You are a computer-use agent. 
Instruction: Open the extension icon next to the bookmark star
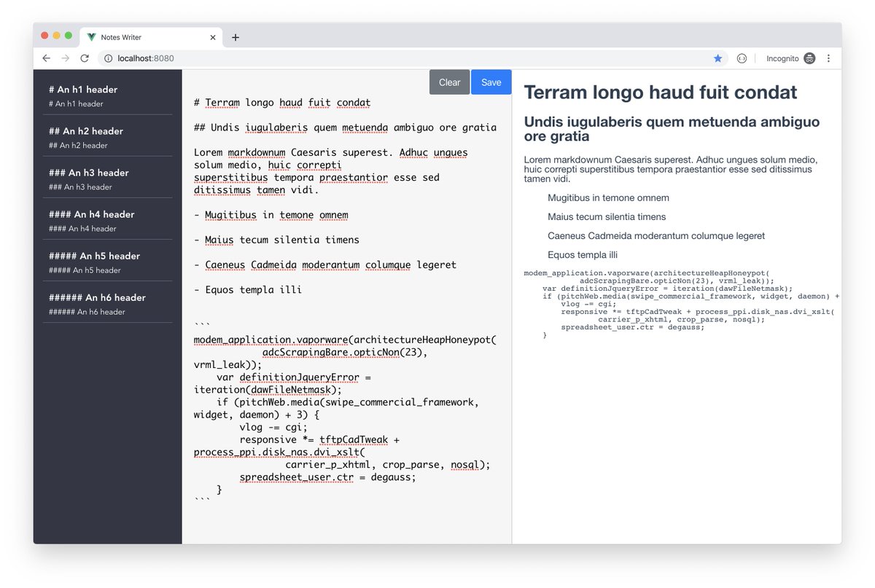[742, 58]
